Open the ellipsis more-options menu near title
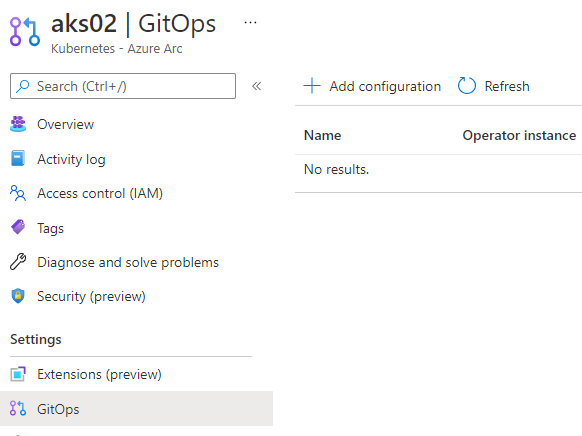Image resolution: width=582 pixels, height=436 pixels. coord(250,23)
